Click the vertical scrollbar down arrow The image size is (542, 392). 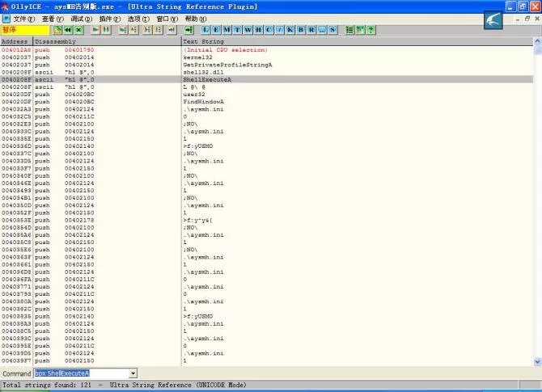point(536,360)
